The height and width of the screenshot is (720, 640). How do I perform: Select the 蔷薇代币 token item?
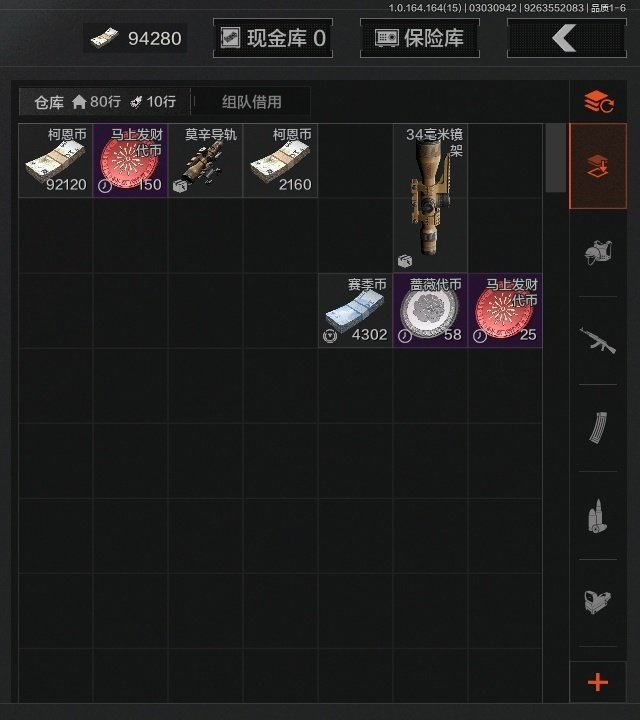pyautogui.click(x=430, y=310)
